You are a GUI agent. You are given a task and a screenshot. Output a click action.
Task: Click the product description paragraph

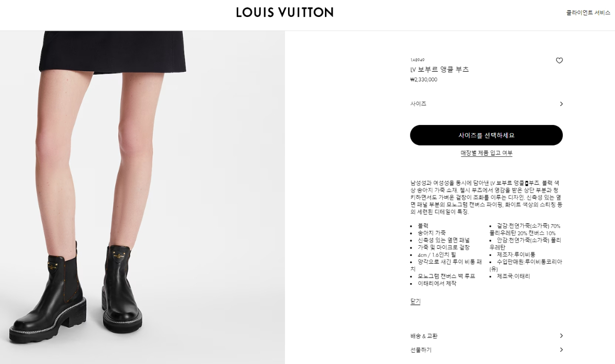click(x=486, y=197)
